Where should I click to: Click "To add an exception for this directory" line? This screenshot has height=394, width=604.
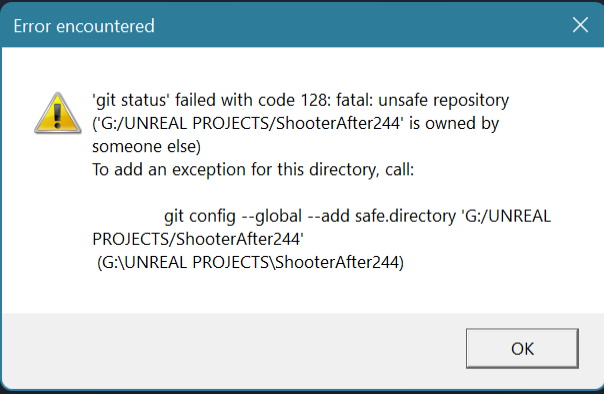point(235,170)
